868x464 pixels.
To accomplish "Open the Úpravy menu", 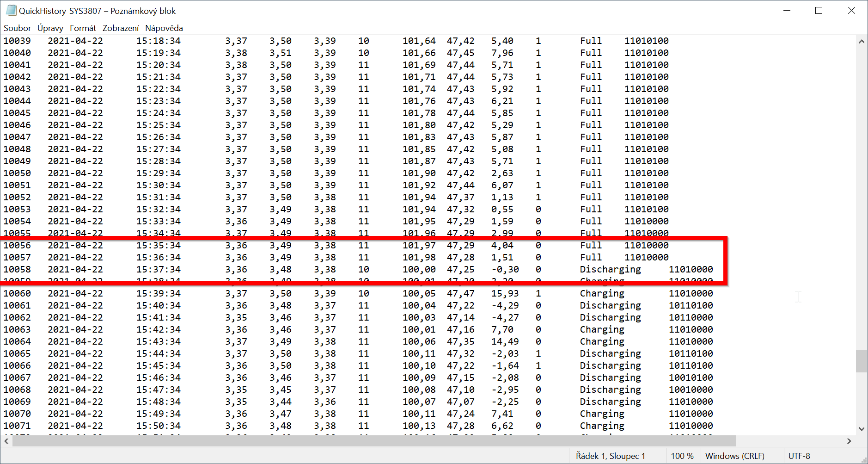I will [x=50, y=28].
